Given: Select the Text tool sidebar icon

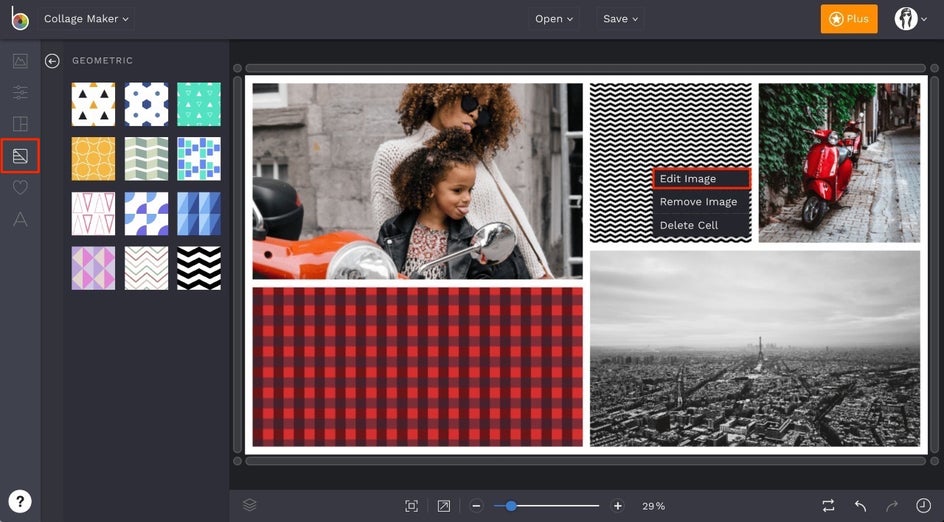Looking at the screenshot, I should point(20,219).
